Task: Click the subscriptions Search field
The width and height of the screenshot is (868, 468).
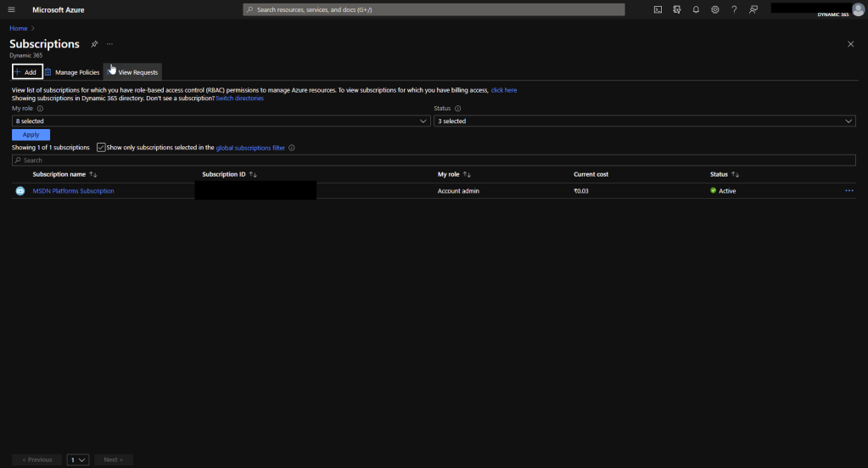Action: 434,161
